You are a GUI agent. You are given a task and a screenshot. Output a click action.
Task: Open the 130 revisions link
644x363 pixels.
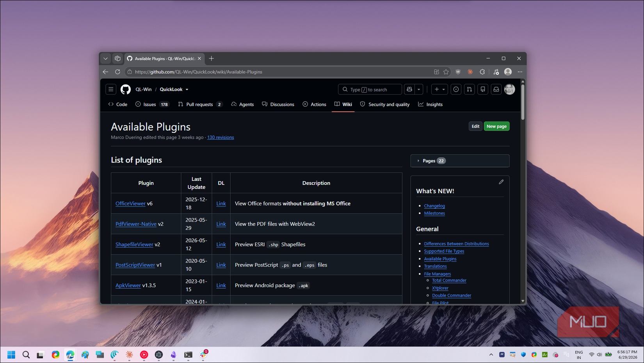(221, 137)
